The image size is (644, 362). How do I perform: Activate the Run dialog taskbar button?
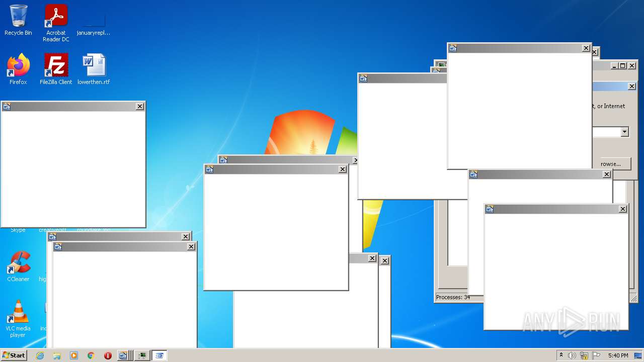pyautogui.click(x=159, y=355)
